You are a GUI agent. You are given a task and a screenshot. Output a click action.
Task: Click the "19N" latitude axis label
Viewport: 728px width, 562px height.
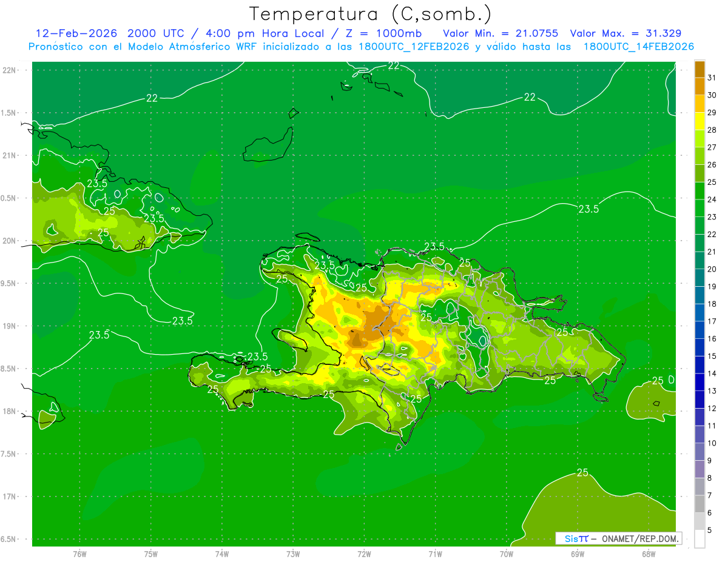(10, 326)
